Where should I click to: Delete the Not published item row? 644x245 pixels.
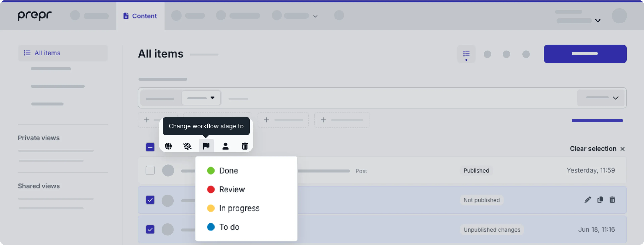point(612,200)
